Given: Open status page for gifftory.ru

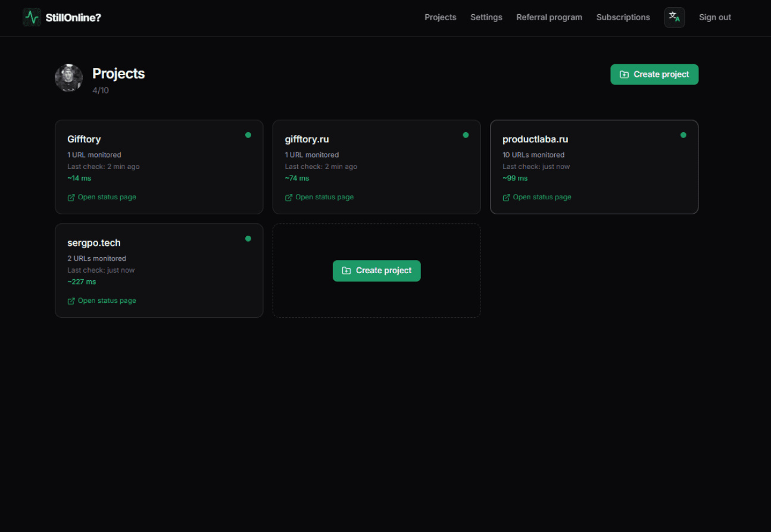Looking at the screenshot, I should coord(319,197).
